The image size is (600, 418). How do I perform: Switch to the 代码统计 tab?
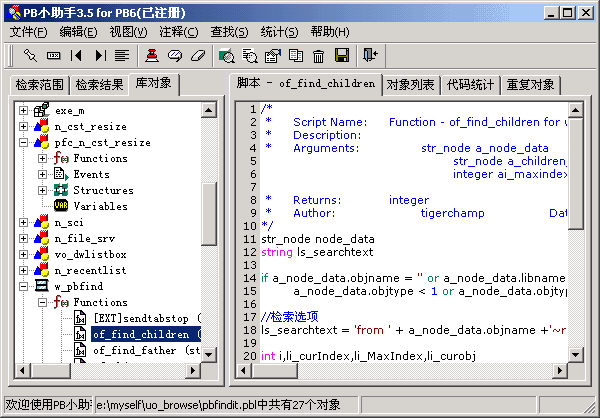coord(471,85)
